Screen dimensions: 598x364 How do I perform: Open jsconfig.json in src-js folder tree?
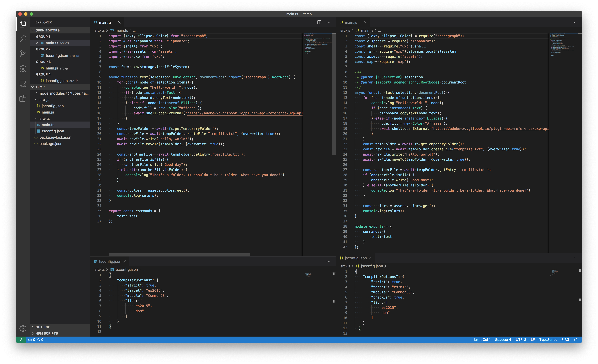tap(60, 106)
